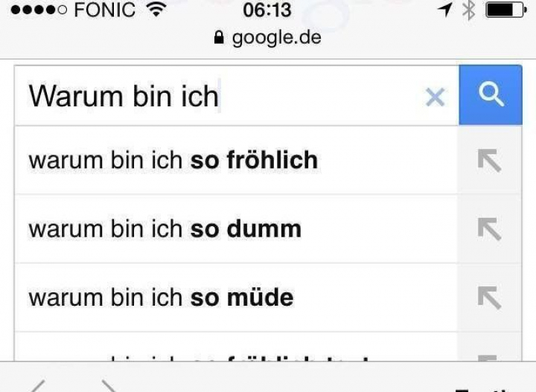The height and width of the screenshot is (392, 536).
Task: Tap the Wi-Fi icon in status bar
Action: coord(156,10)
